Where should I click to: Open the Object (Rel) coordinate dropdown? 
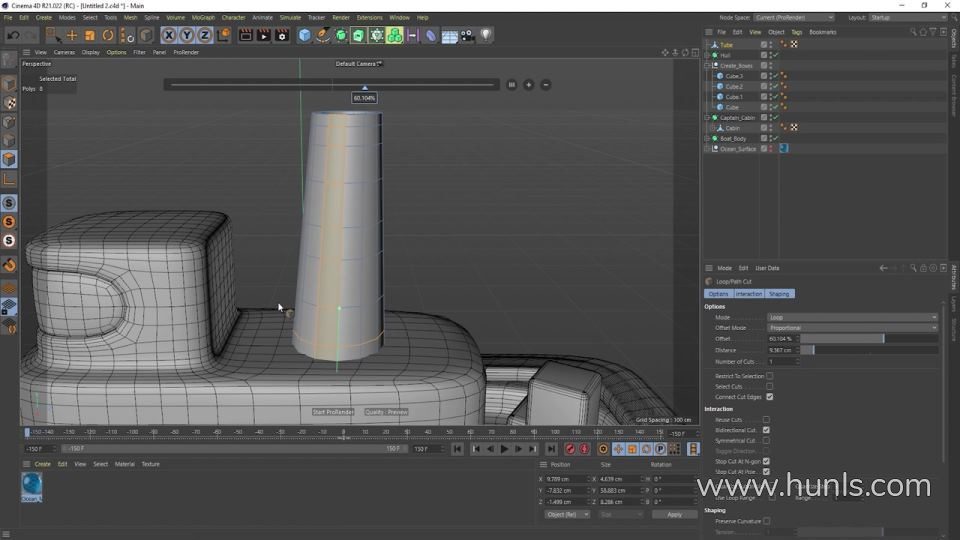[x=566, y=514]
